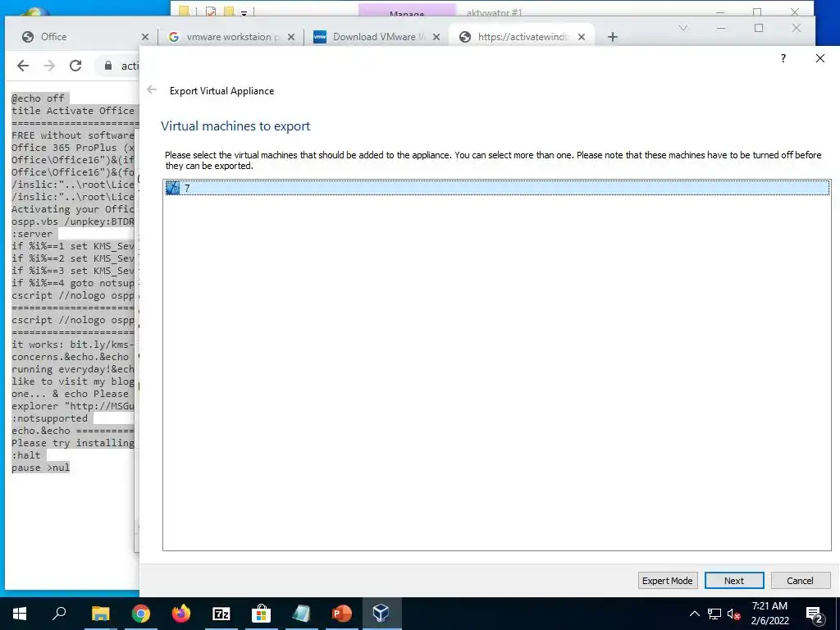
Task: Open Google Chrome from taskbar
Action: [141, 614]
